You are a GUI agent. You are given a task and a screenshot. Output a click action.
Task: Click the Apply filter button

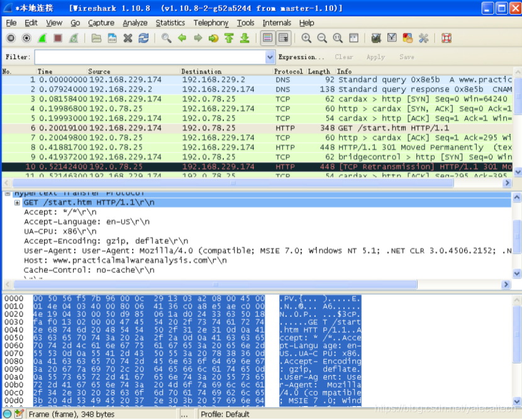(376, 57)
